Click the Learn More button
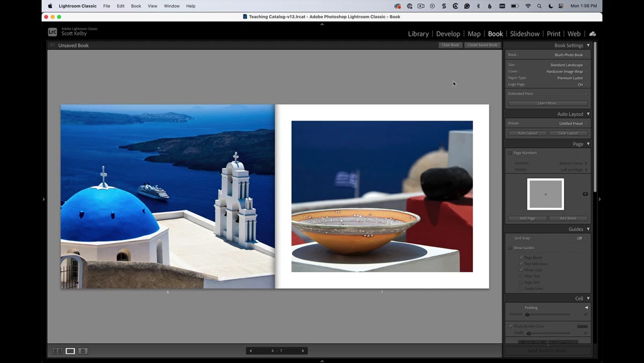 548,103
